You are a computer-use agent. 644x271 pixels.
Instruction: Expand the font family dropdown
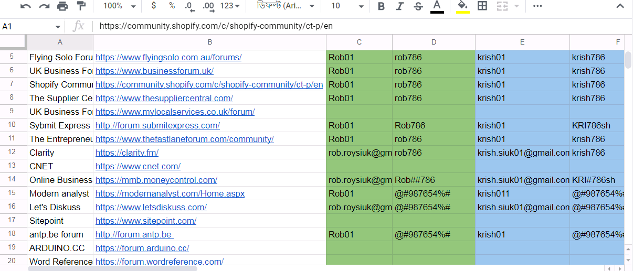point(287,6)
